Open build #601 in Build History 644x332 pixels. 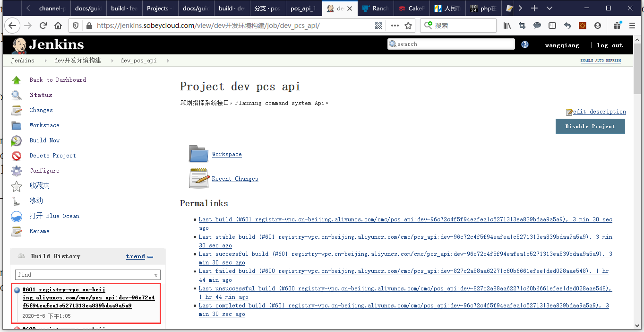[x=88, y=297]
